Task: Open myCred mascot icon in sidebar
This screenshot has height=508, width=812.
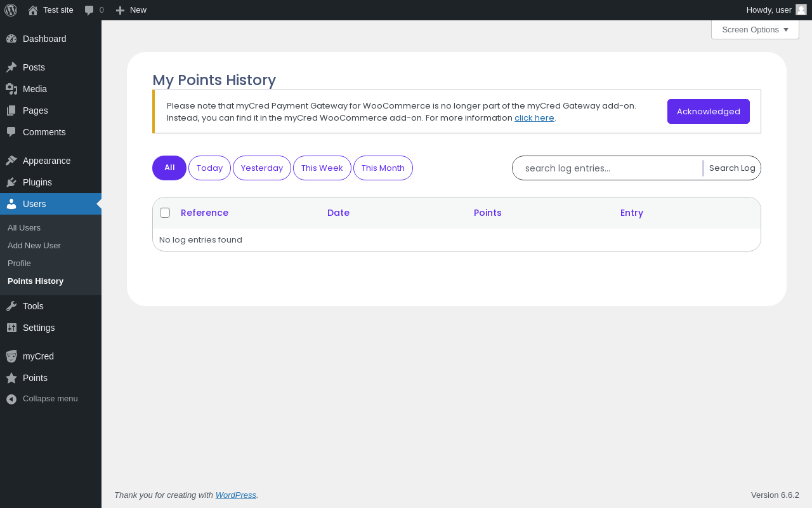Action: click(x=11, y=356)
